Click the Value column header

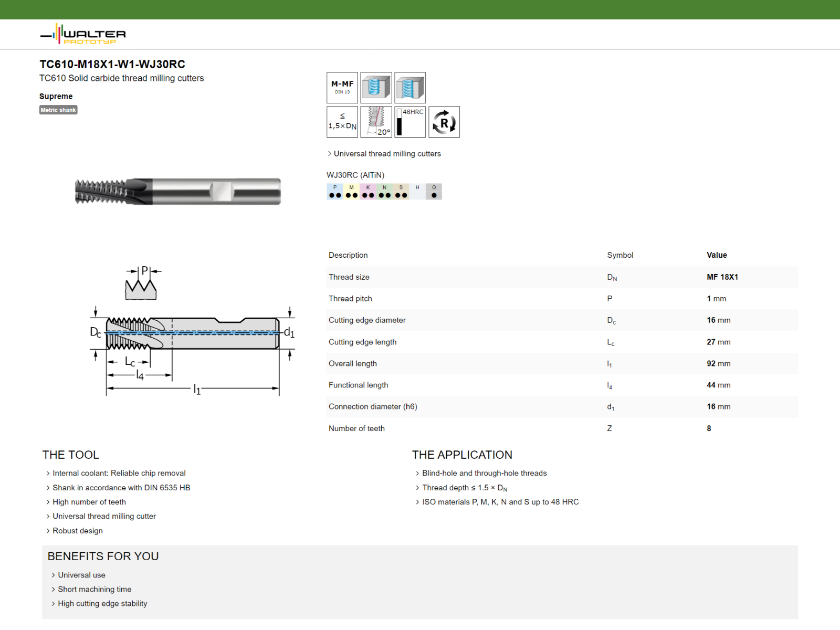point(717,255)
